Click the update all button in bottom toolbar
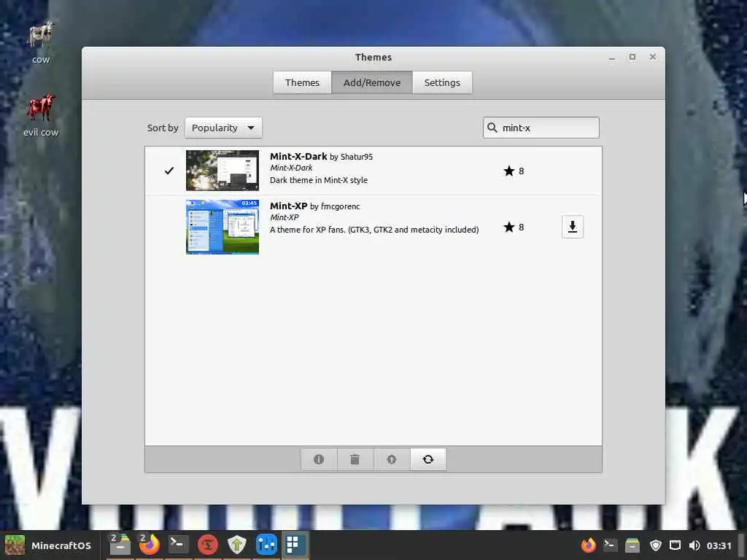 coord(392,459)
